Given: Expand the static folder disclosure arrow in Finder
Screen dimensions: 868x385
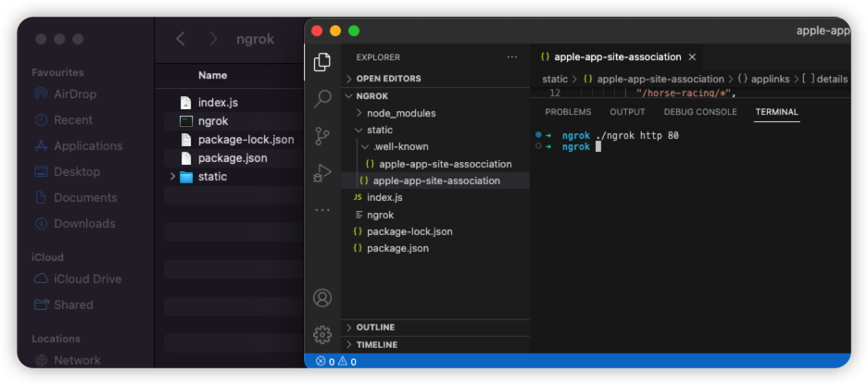Looking at the screenshot, I should tap(172, 177).
